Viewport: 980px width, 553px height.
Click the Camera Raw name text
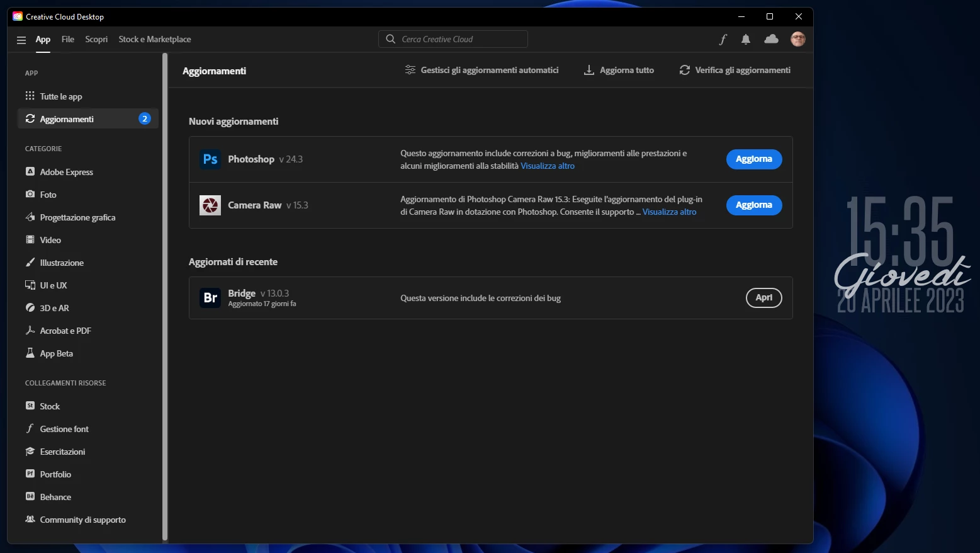[254, 205]
